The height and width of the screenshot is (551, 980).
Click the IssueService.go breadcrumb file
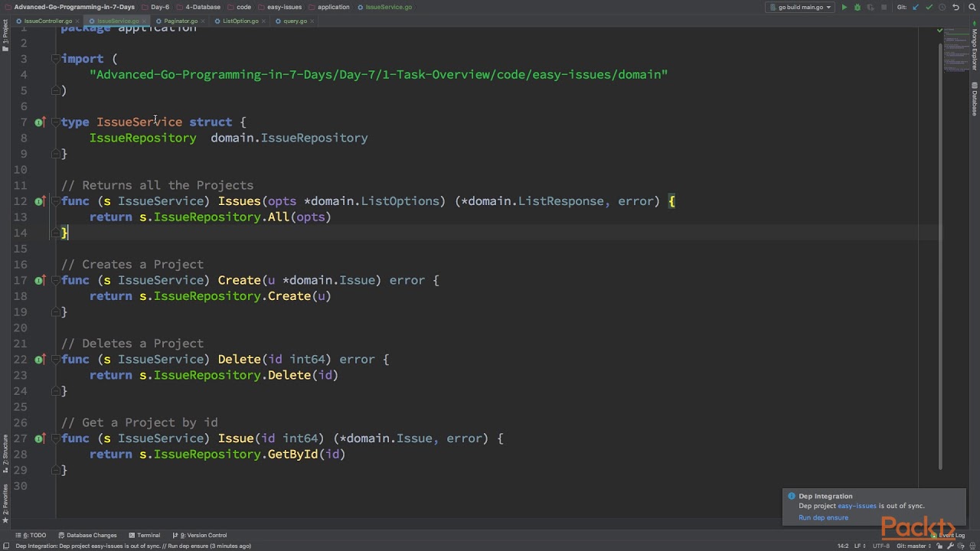point(385,7)
